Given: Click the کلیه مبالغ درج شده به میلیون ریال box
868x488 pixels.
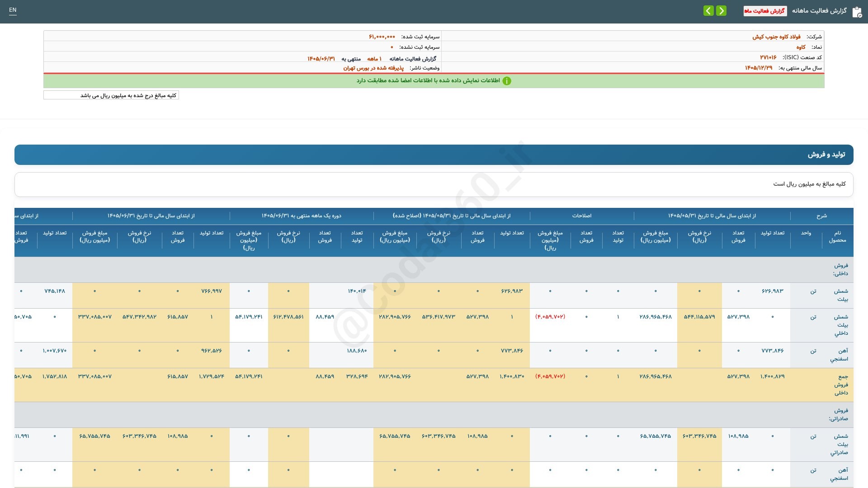Looking at the screenshot, I should [111, 95].
